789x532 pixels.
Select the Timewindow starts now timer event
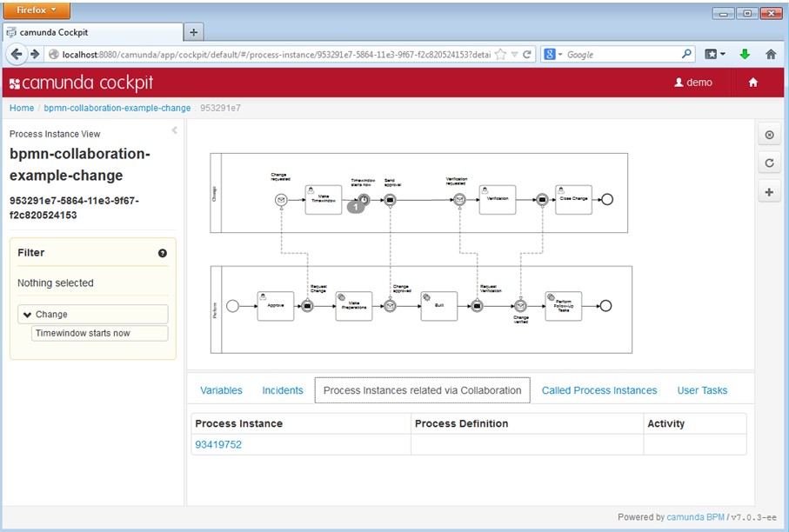364,200
